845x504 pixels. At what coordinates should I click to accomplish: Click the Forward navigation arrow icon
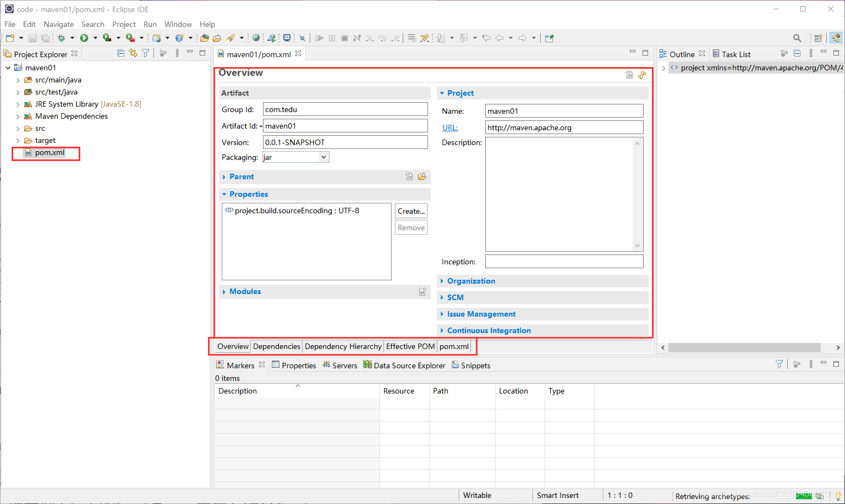pos(523,38)
